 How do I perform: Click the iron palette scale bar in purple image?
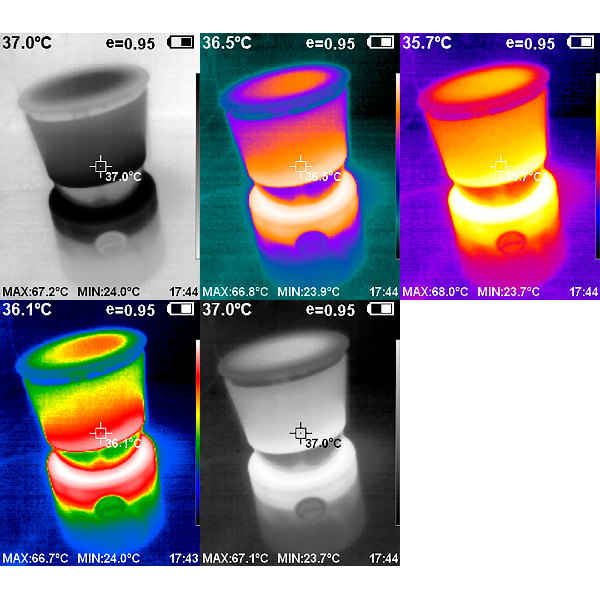[x=597, y=165]
